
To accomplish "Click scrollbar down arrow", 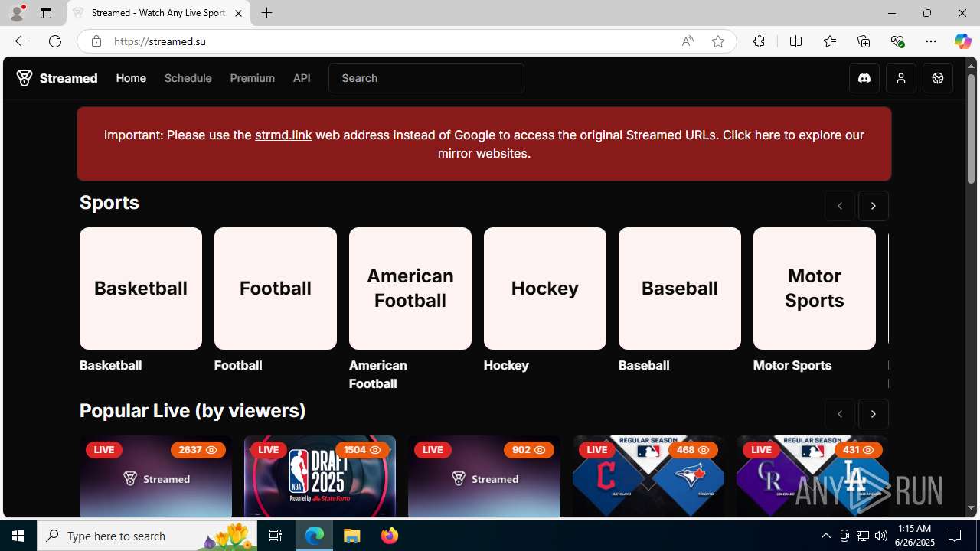I will pyautogui.click(x=971, y=508).
